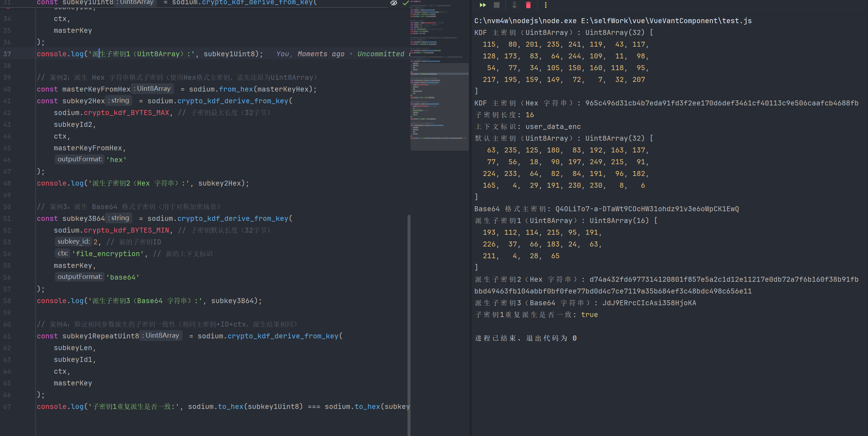
Task: Click the gray Stop process square icon
Action: [x=497, y=5]
